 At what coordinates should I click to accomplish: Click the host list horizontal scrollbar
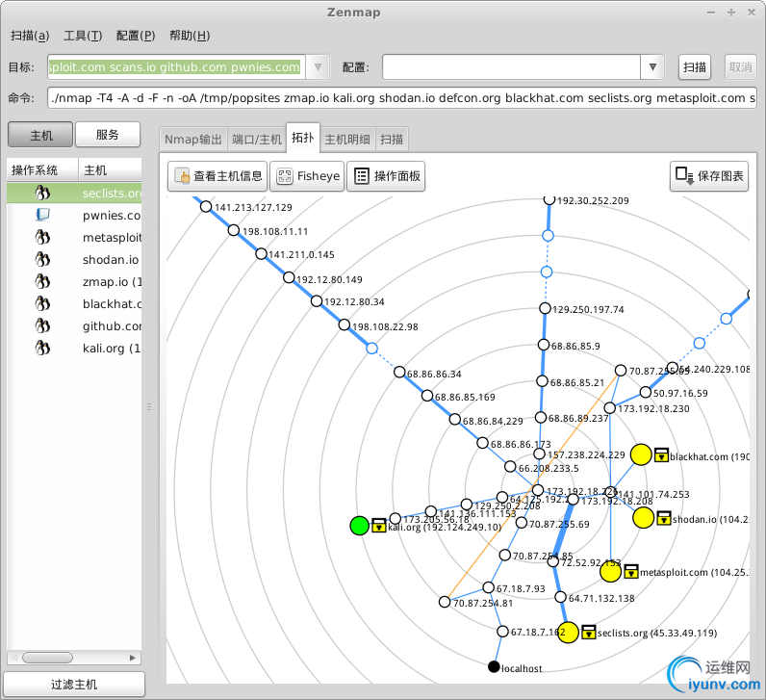(x=47, y=658)
